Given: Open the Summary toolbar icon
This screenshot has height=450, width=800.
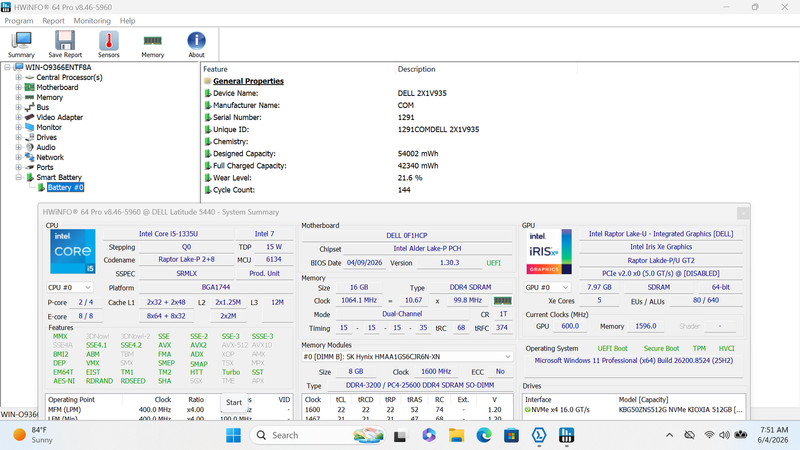Looking at the screenshot, I should click(x=21, y=44).
